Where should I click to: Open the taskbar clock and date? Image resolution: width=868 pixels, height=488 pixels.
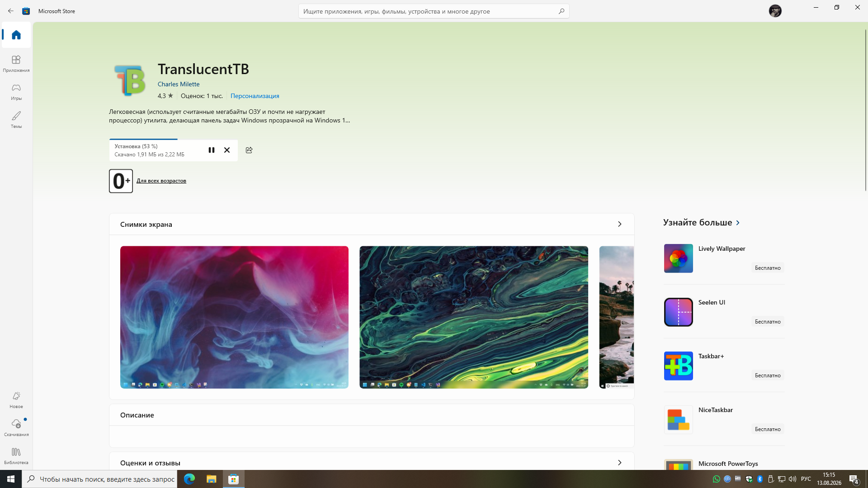click(829, 479)
